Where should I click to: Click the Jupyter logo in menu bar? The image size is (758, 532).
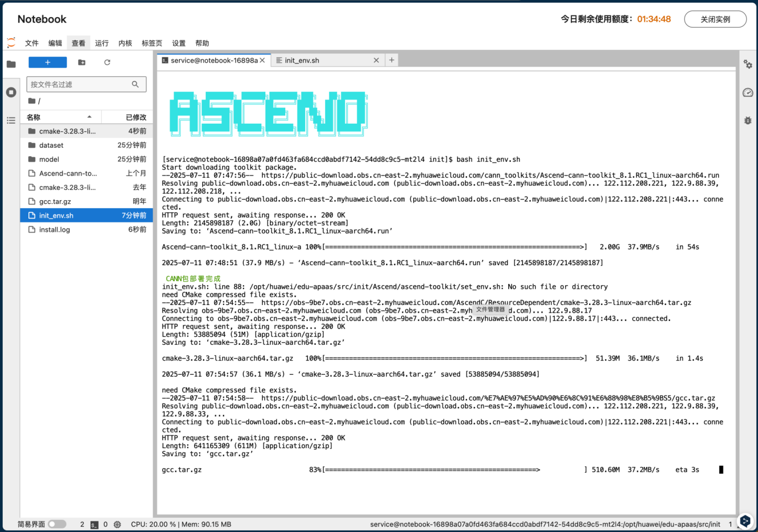click(x=11, y=42)
